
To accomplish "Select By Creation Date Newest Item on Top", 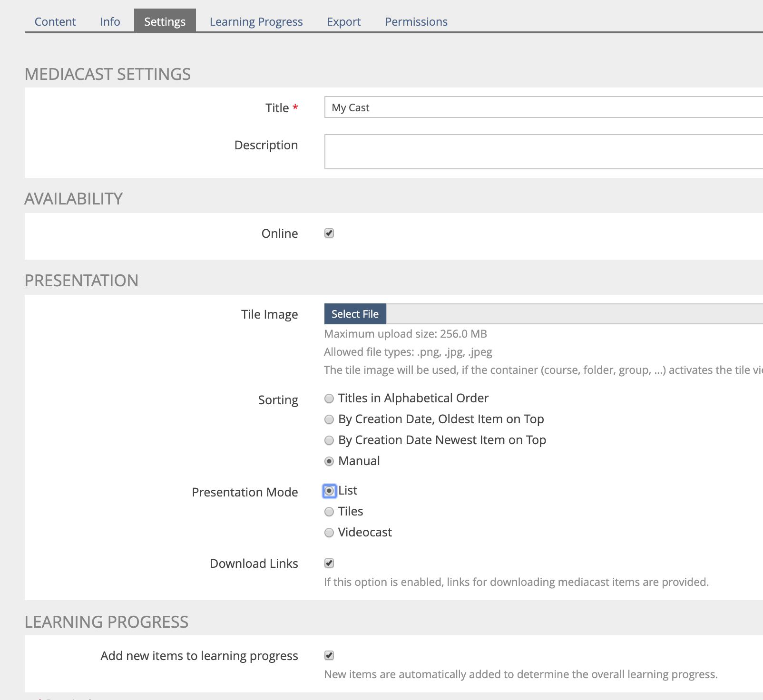I will tap(329, 440).
